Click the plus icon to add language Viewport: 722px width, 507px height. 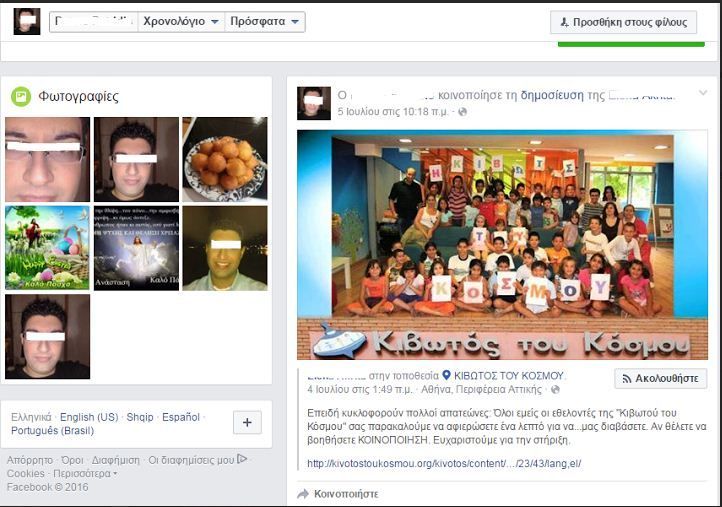pyautogui.click(x=247, y=423)
